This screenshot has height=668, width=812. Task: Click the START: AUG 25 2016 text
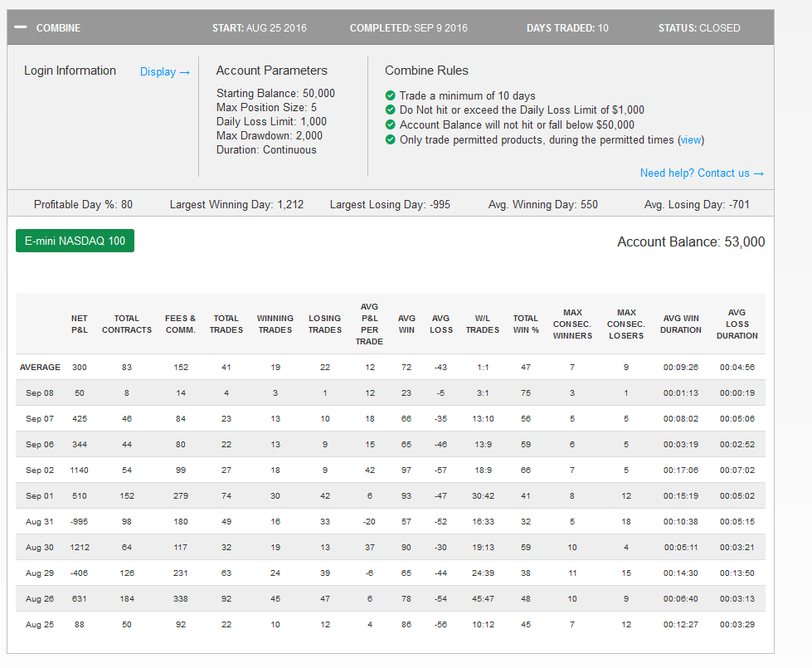pyautogui.click(x=260, y=28)
